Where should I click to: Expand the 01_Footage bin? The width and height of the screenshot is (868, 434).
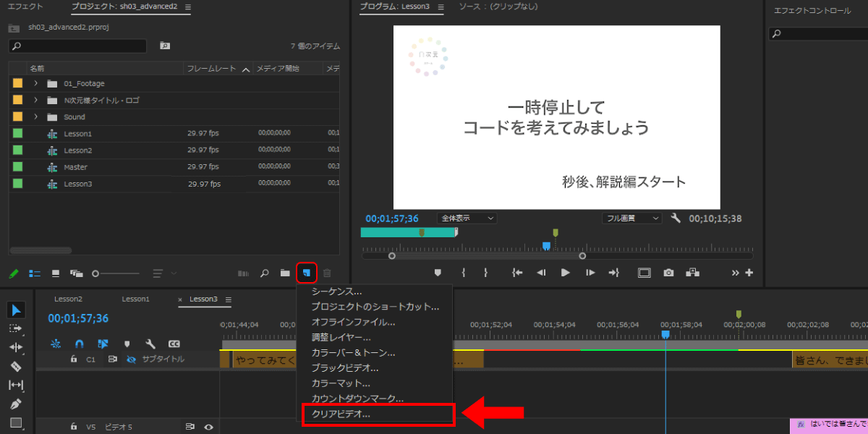[x=35, y=83]
